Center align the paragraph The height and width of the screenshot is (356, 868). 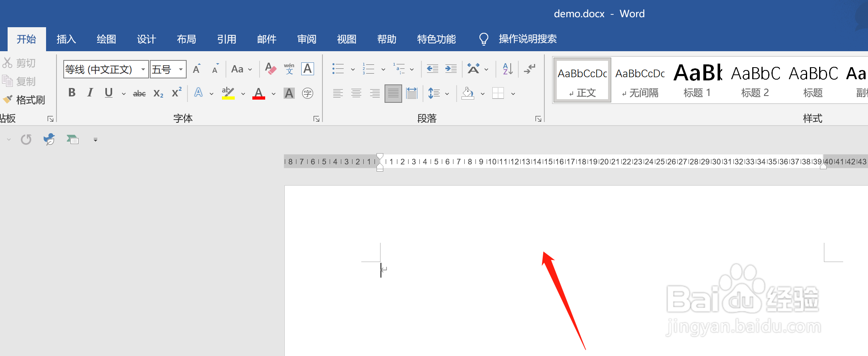(356, 94)
